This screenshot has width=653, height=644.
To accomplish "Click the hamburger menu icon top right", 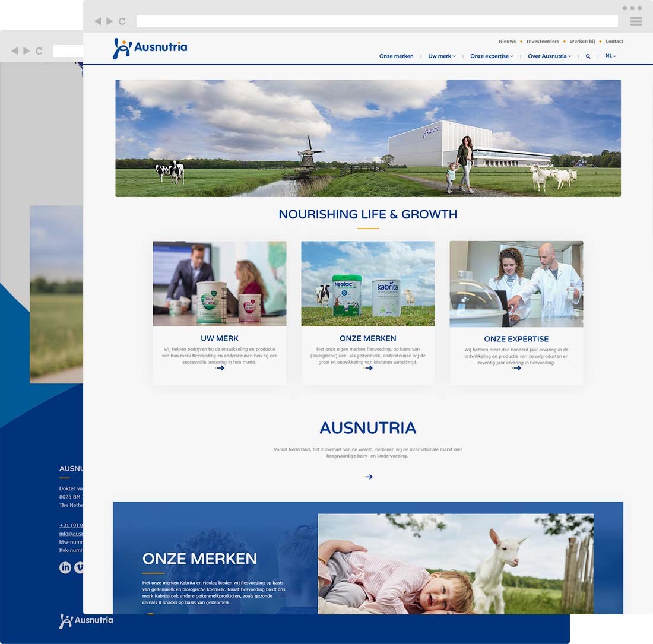I will 635,21.
